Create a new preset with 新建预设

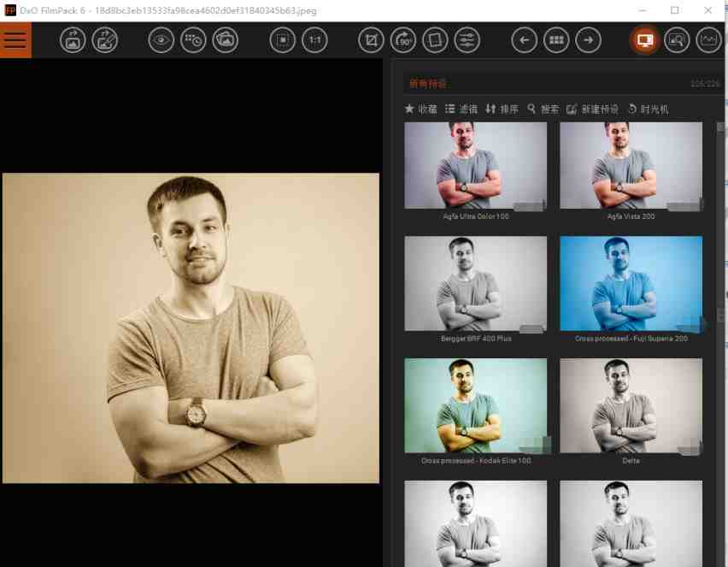[x=590, y=109]
